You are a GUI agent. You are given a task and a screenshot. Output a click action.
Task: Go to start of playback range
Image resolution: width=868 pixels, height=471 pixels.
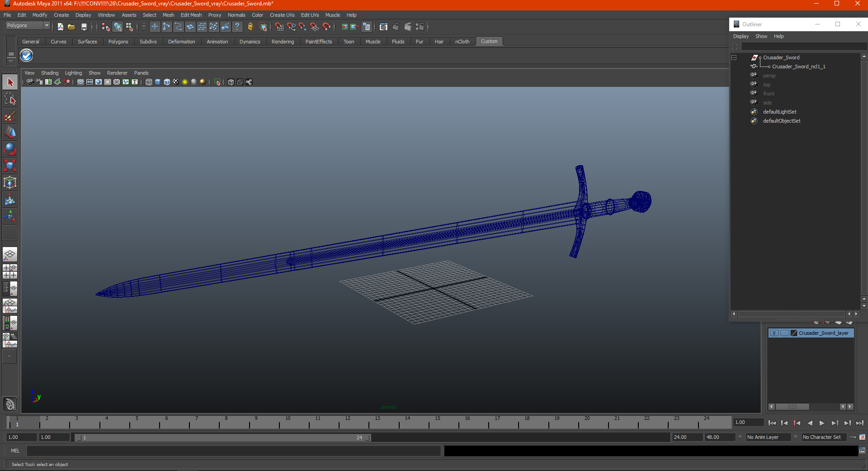772,423
